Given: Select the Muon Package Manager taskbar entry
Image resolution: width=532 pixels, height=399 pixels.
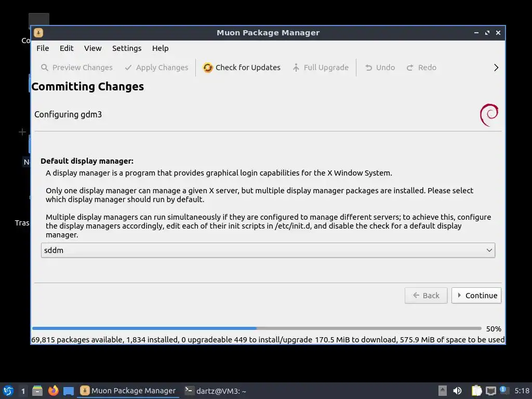Looking at the screenshot, I should coord(128,391).
